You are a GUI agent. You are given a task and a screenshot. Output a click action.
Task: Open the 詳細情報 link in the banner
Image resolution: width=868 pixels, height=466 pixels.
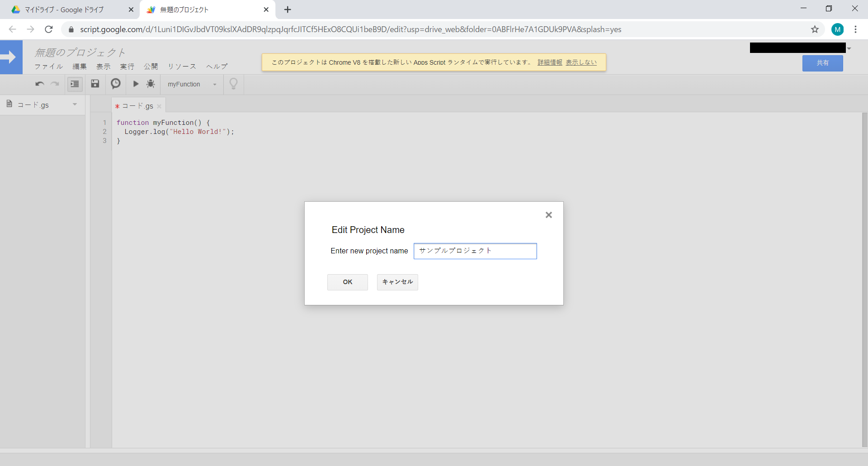click(549, 62)
